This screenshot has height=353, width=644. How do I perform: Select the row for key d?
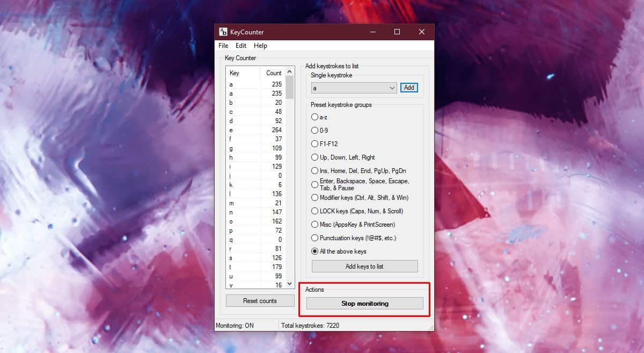pyautogui.click(x=255, y=121)
